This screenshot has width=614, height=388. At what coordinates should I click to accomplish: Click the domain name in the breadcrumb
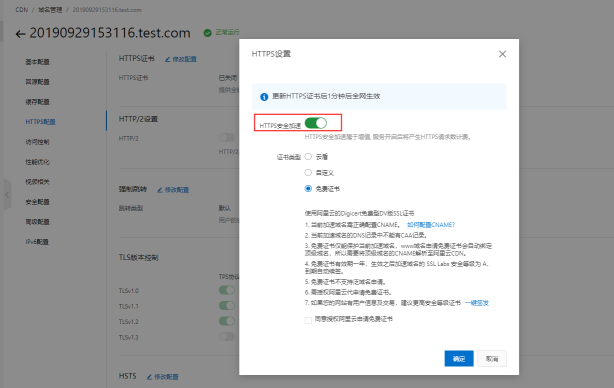click(x=107, y=10)
